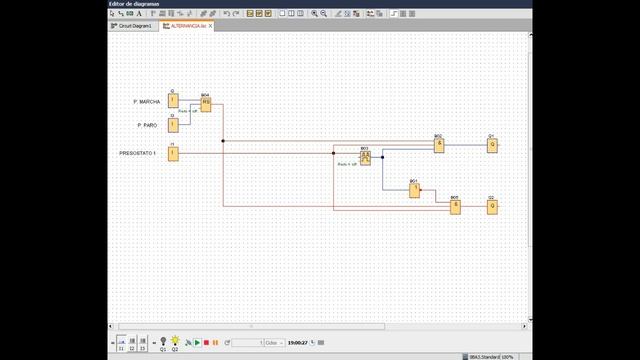Click the P. MARCHA text label
640x360 pixels.
click(147, 102)
